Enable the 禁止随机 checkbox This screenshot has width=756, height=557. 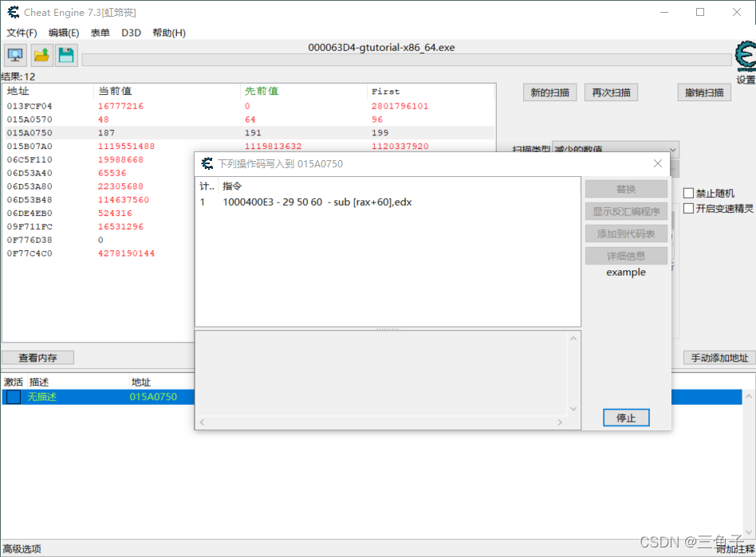click(x=688, y=193)
